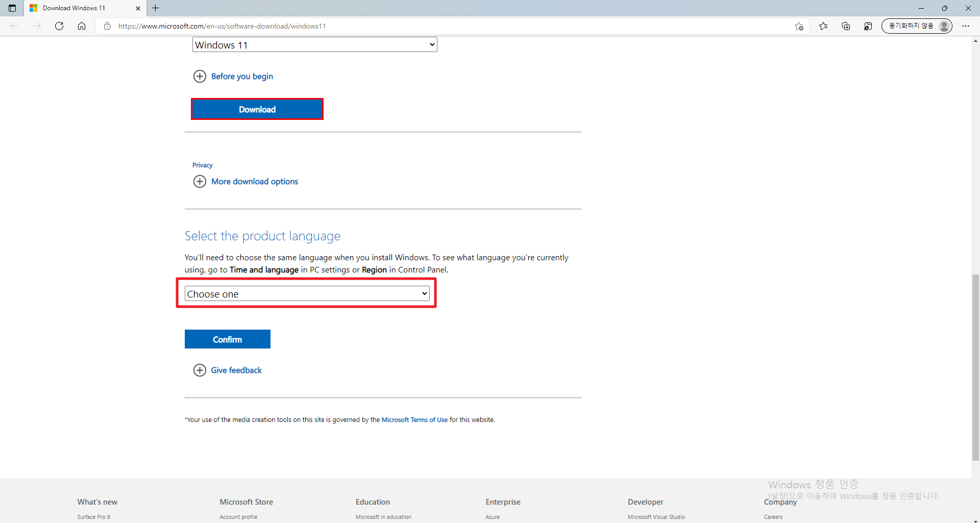The height and width of the screenshot is (523, 980).
Task: Click Microsoft Store footer heading
Action: tap(246, 502)
